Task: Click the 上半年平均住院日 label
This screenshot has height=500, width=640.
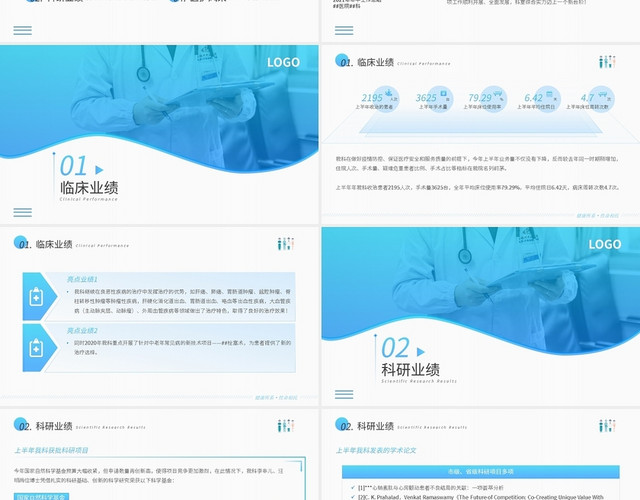Action: pyautogui.click(x=536, y=107)
